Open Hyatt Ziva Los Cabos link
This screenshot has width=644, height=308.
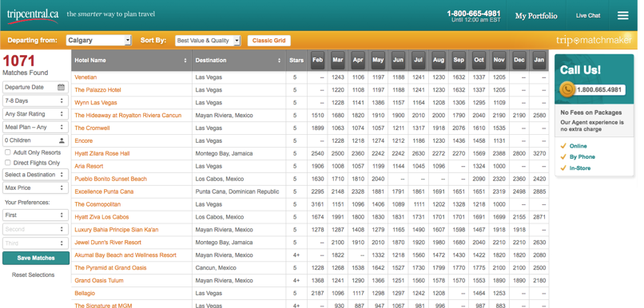pos(101,217)
